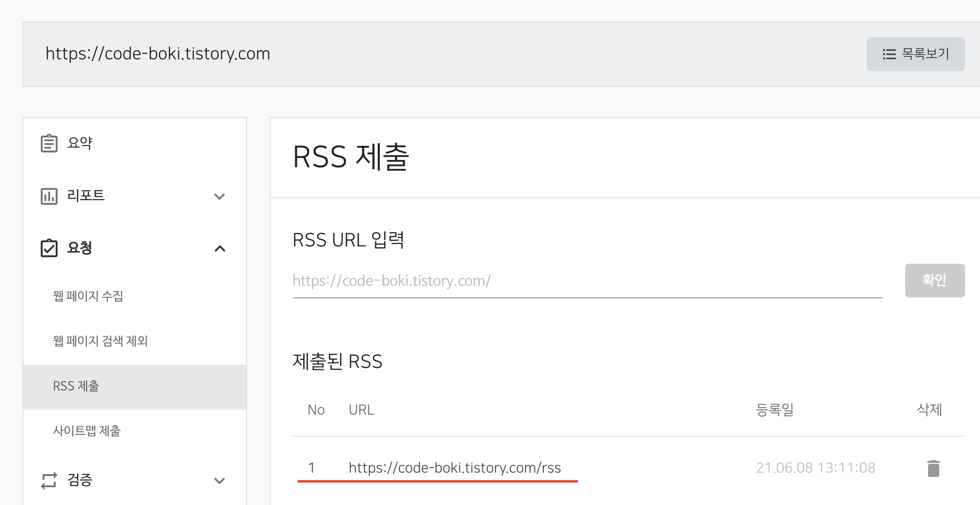
Task: Open 웹 페이지 수집 menu item
Action: pos(88,296)
